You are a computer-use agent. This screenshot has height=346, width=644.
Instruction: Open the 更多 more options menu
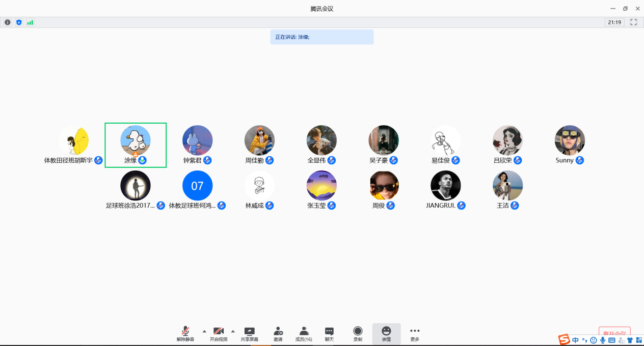coord(415,334)
